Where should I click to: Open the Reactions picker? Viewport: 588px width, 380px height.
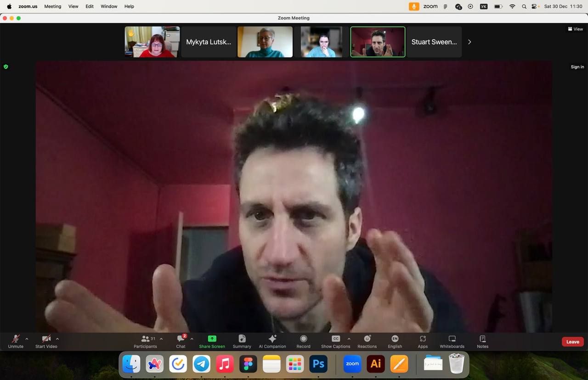(x=367, y=341)
